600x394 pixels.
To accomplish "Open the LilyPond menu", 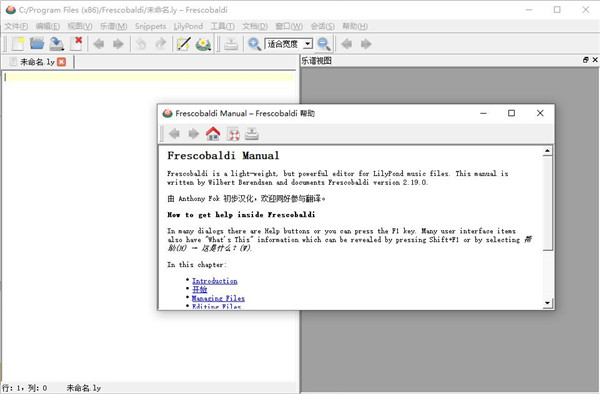I will click(x=188, y=26).
